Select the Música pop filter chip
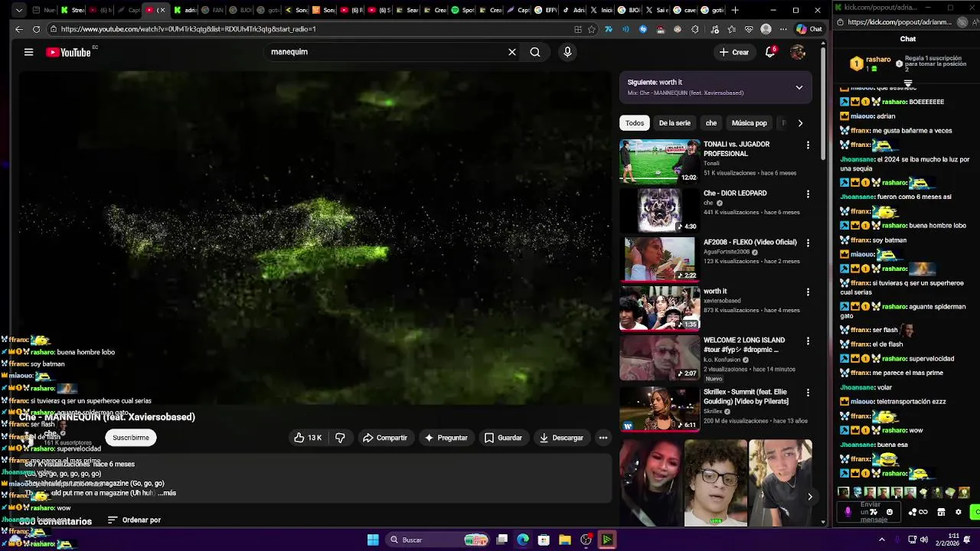The height and width of the screenshot is (551, 980). pos(749,123)
